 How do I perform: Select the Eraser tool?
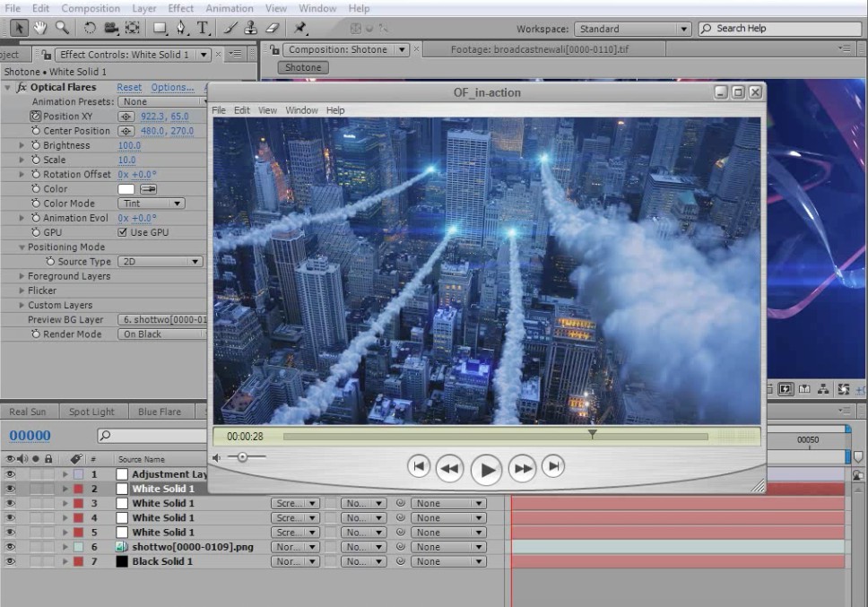(273, 28)
